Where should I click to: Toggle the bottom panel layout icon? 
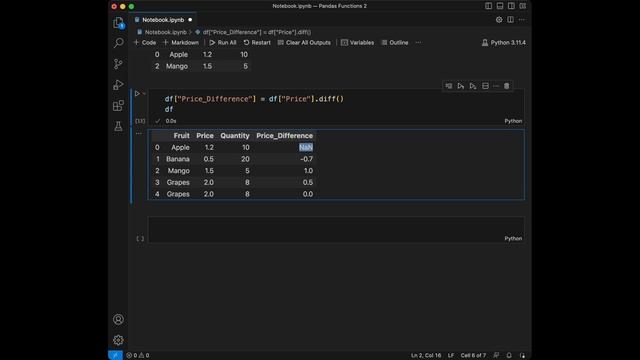tap(500, 6)
